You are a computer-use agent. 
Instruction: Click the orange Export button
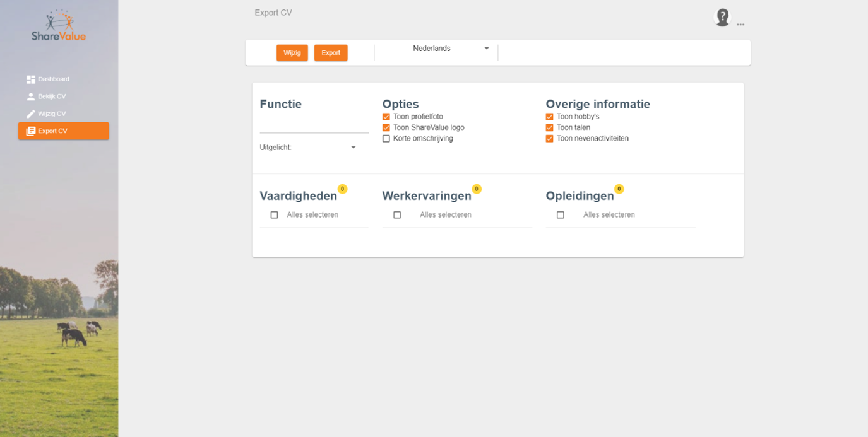pyautogui.click(x=331, y=53)
